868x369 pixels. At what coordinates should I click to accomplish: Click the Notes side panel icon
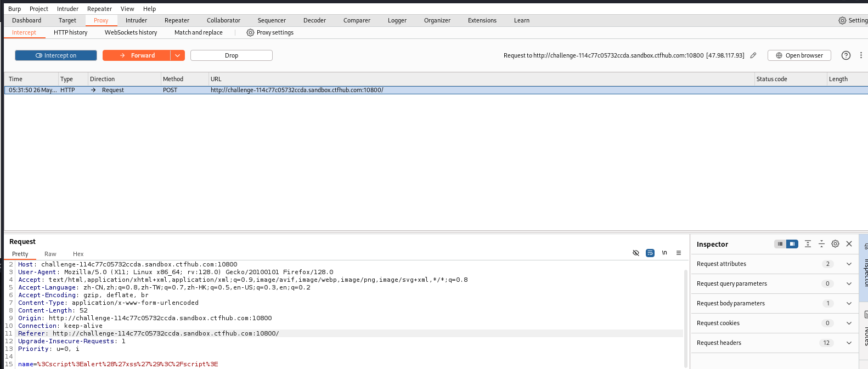click(865, 314)
